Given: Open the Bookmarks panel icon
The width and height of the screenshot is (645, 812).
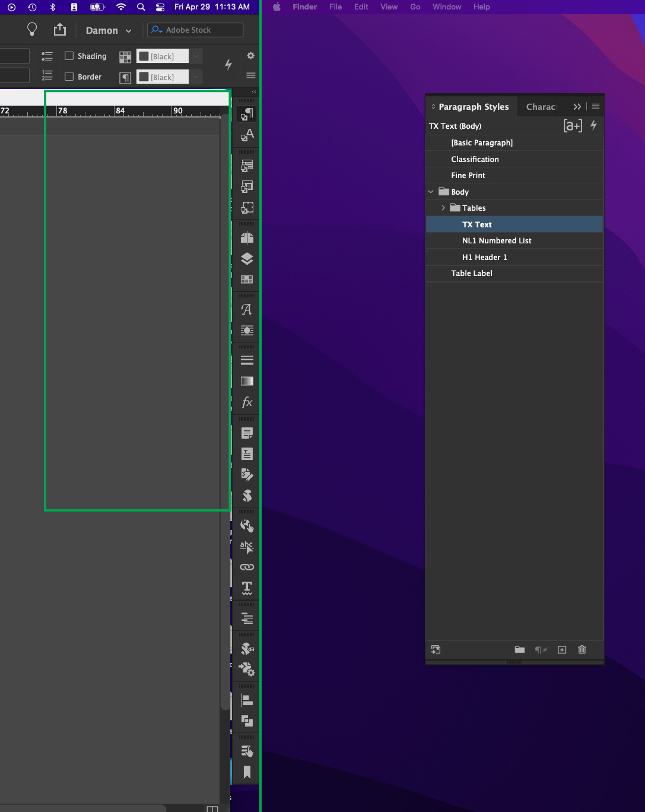Looking at the screenshot, I should (246, 772).
